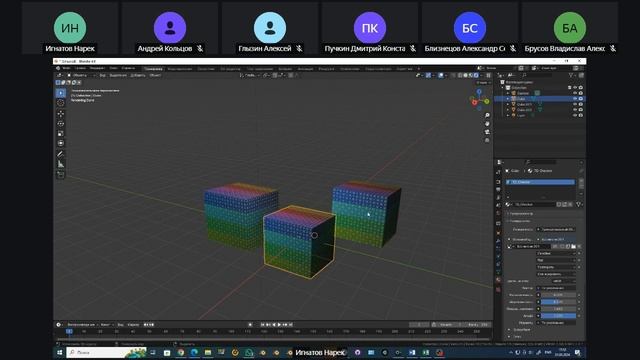Select the Cube row in outliner
Image resolution: width=640 pixels, height=360 pixels.
click(x=540, y=99)
